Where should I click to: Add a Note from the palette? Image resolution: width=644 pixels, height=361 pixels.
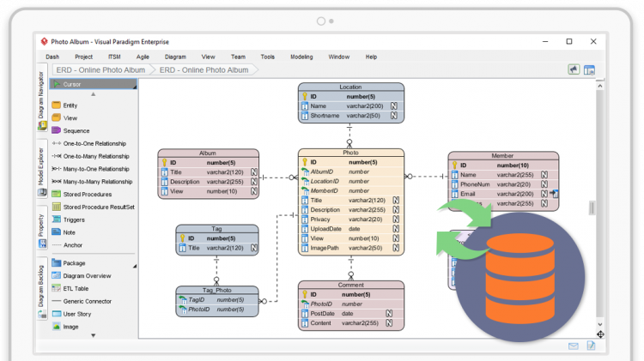69,232
